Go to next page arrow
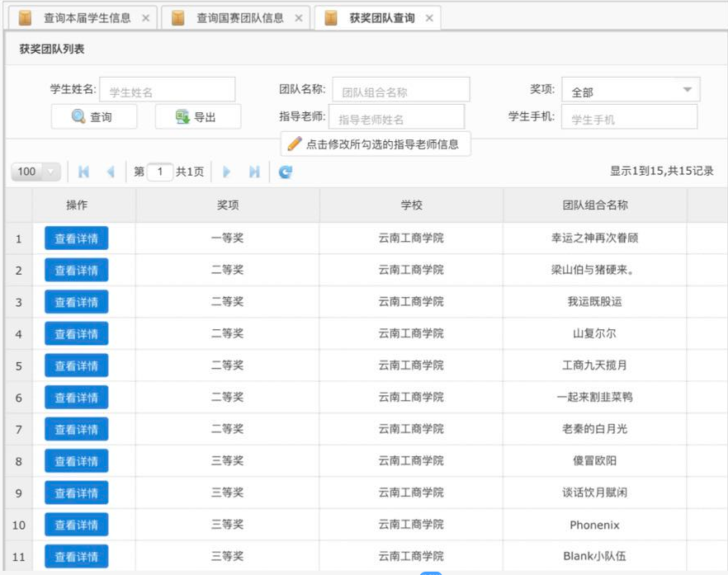Viewport: 728px width, 575px height. [x=227, y=172]
